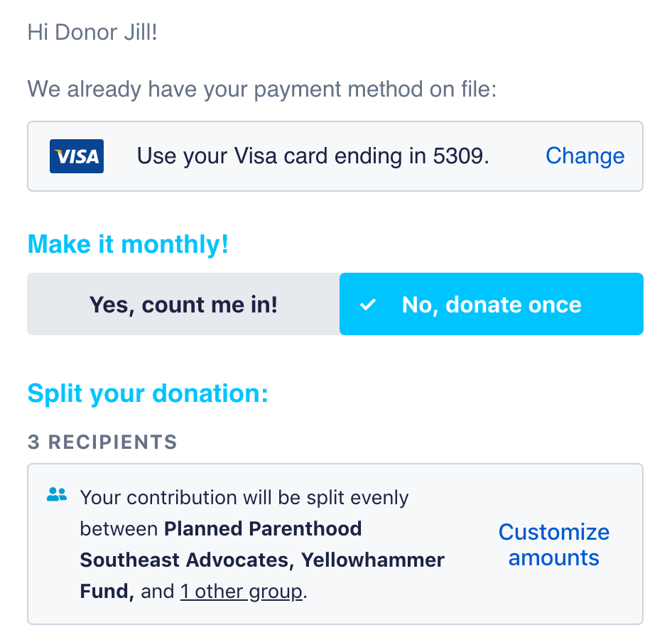The width and height of the screenshot is (672, 642).
Task: Click the Yellowhammer Fund recipient name
Action: tap(262, 575)
